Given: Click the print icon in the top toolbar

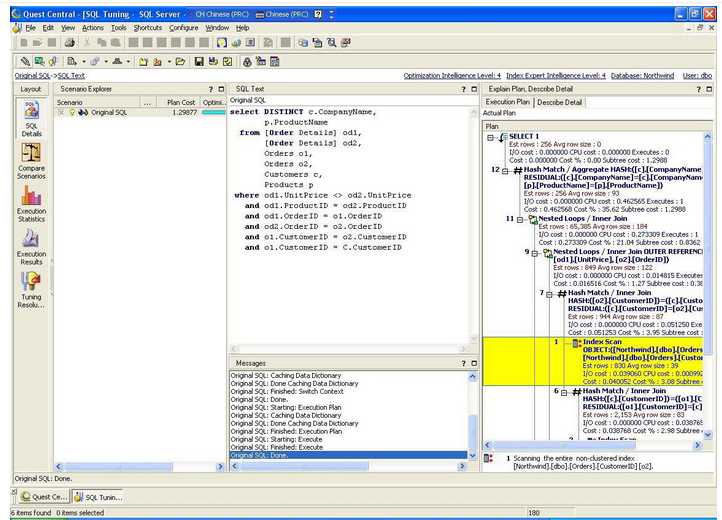Looking at the screenshot, I should [70, 43].
